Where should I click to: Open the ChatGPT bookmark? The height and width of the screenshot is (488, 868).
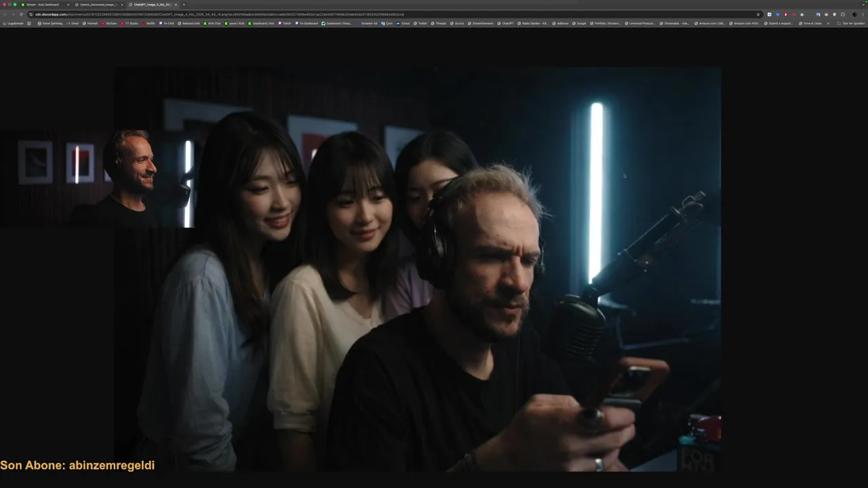pyautogui.click(x=506, y=23)
